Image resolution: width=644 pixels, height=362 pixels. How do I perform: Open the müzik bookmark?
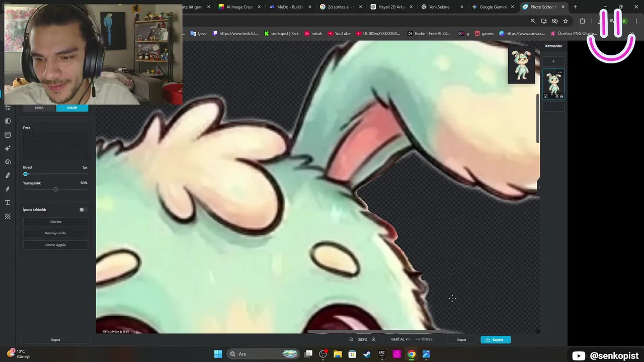pyautogui.click(x=313, y=34)
